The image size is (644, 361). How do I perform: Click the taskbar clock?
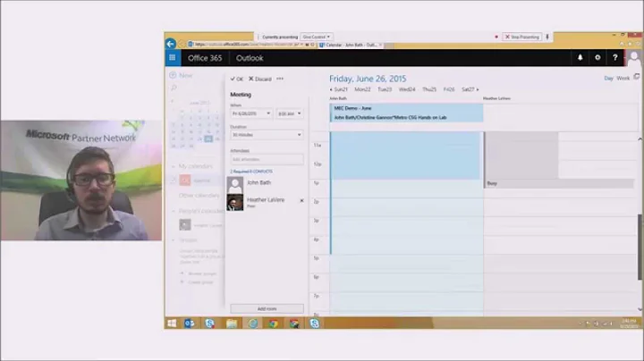pos(629,323)
